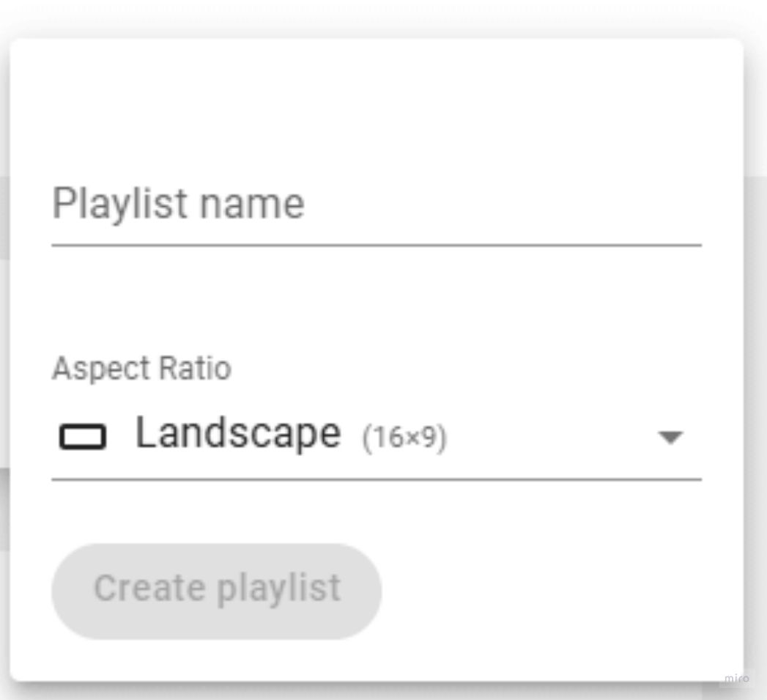Click the grayed-out Create playlist button
The height and width of the screenshot is (700, 767).
point(215,587)
